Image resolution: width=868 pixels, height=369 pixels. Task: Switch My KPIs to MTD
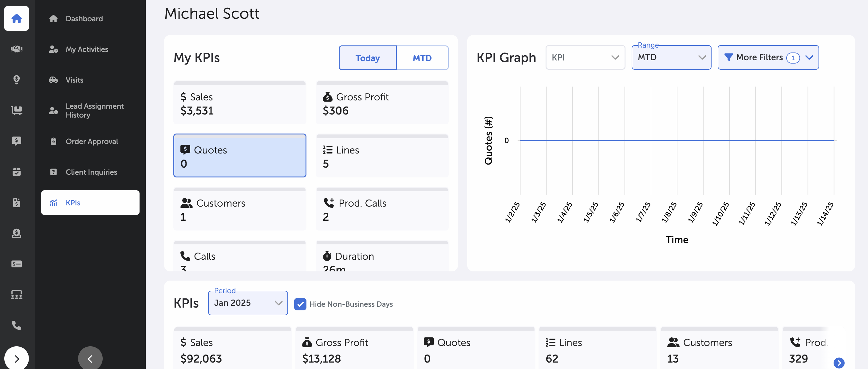(422, 58)
